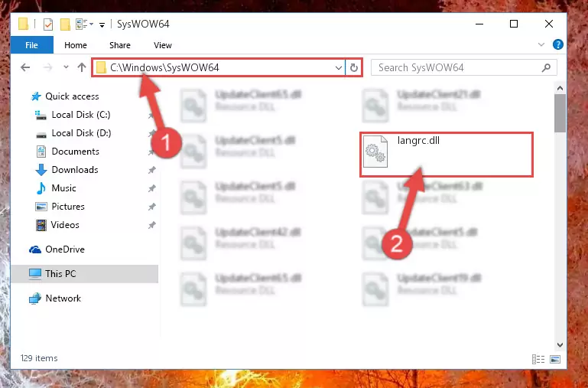Refresh the SysWOW64 folder view

click(353, 68)
